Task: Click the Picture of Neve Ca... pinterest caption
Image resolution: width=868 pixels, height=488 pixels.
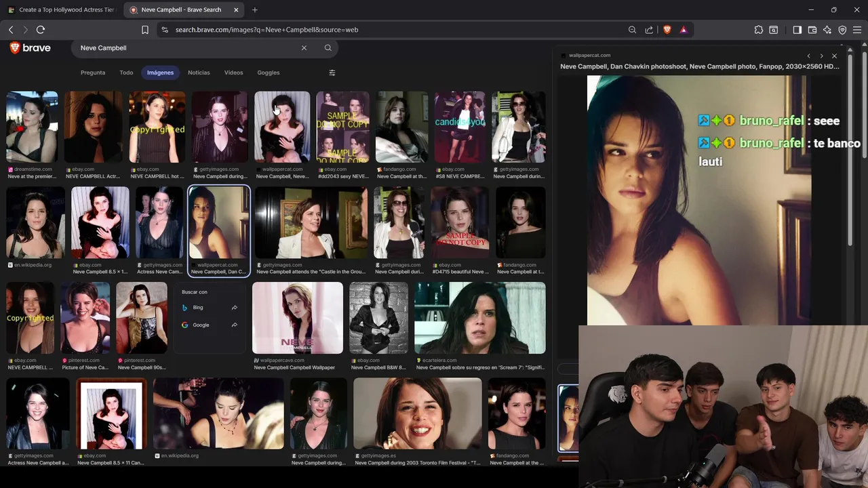Action: [x=85, y=367]
